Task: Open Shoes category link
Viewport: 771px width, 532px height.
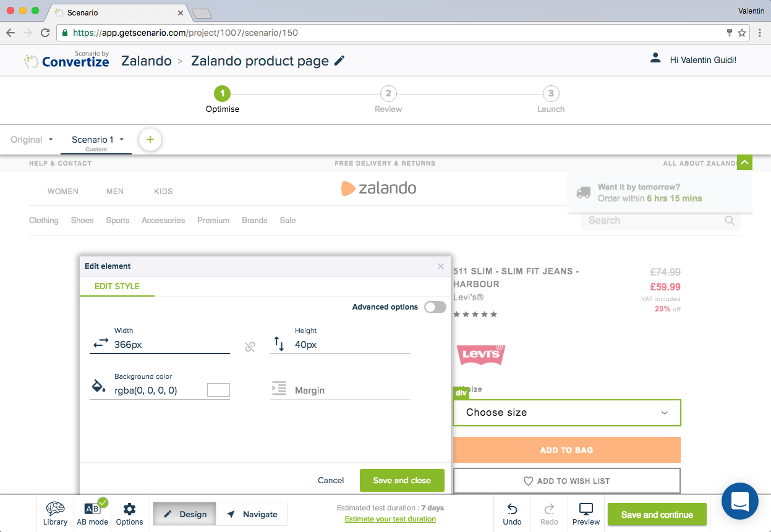Action: coord(82,220)
